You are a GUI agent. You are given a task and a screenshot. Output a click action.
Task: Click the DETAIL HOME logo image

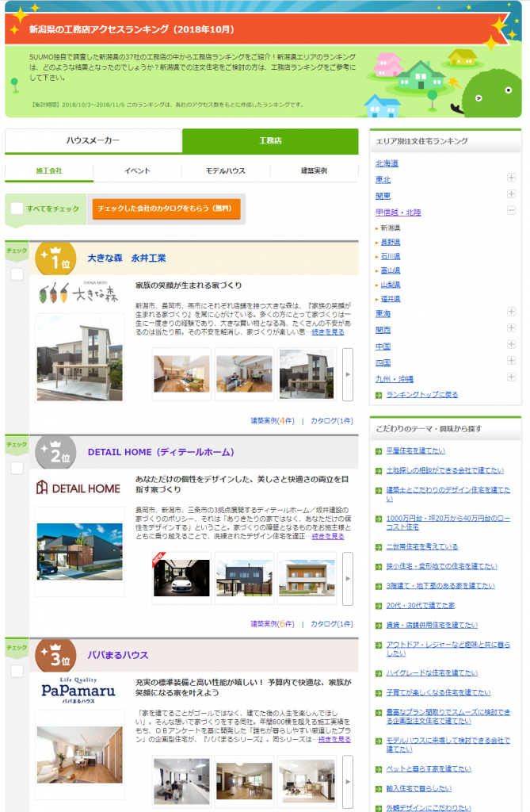[x=79, y=488]
